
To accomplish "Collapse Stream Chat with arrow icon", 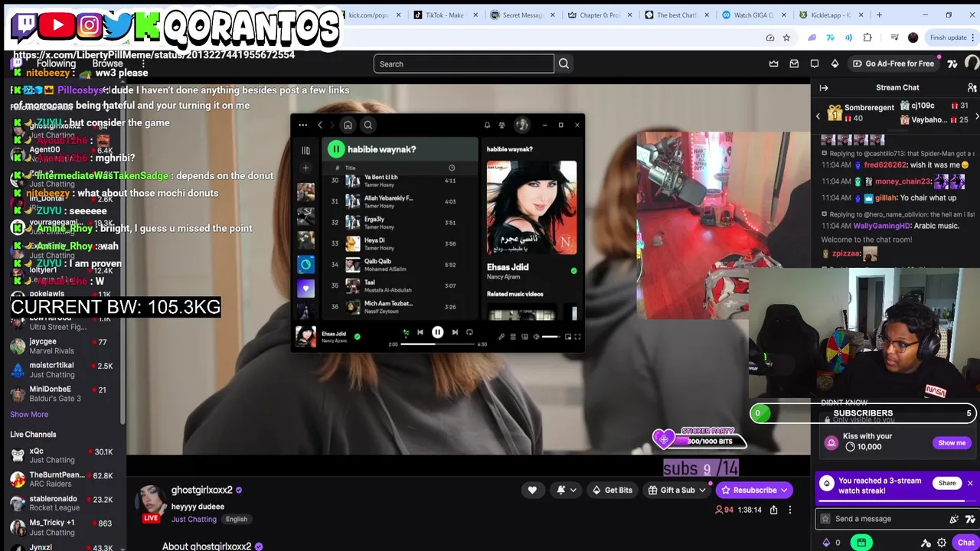I will [824, 88].
